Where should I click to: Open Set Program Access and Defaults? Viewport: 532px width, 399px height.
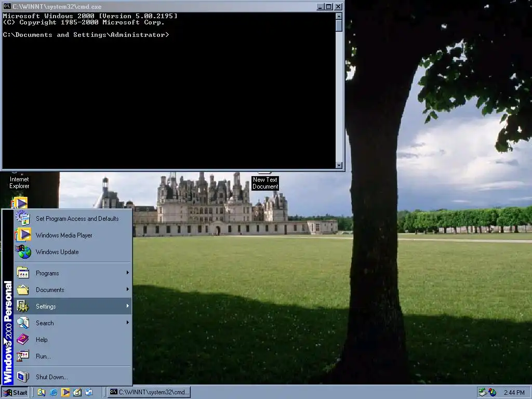coord(73,219)
